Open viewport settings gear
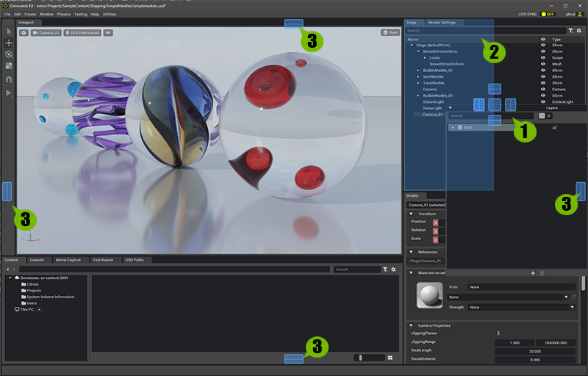This screenshot has width=588, height=376. (x=24, y=33)
